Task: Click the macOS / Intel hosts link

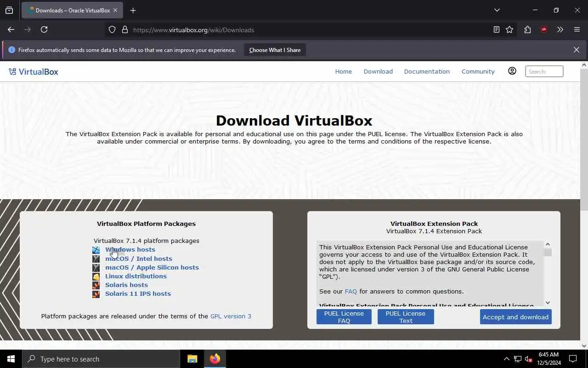Action: tap(139, 259)
